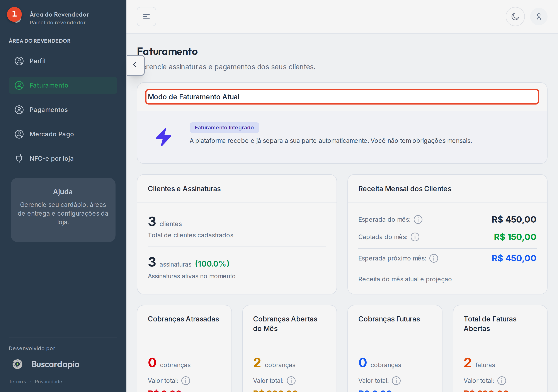
Task: Show Valor total info in Faturas Abertas
Action: (502, 381)
